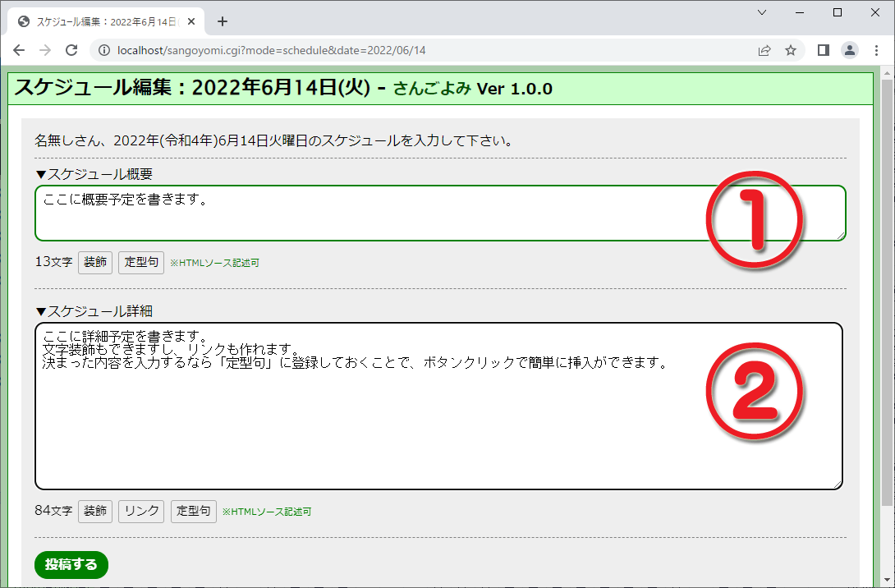Screen dimensions: 895x588
Task: Click 装飾 button under schedule summary
Action: [x=95, y=262]
